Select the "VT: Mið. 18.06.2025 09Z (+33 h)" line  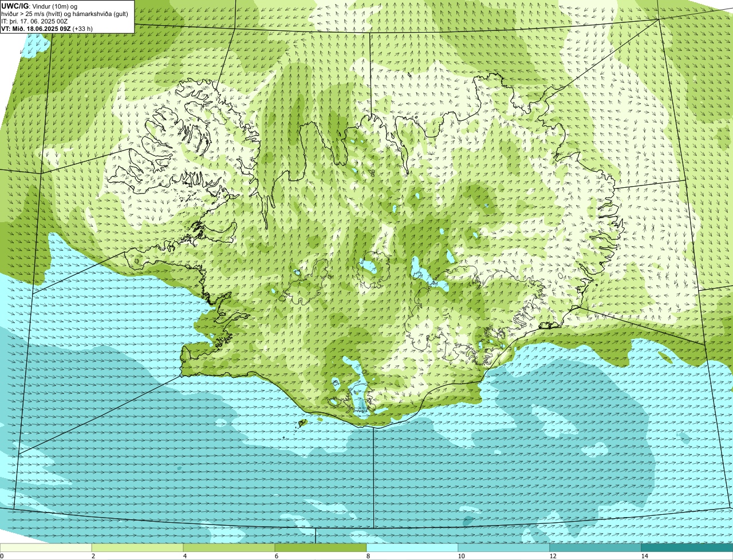pos(47,29)
